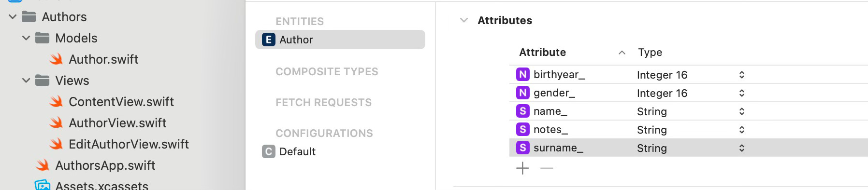Image resolution: width=868 pixels, height=190 pixels.
Task: Open EditAuthorView.swift file
Action: [x=129, y=144]
